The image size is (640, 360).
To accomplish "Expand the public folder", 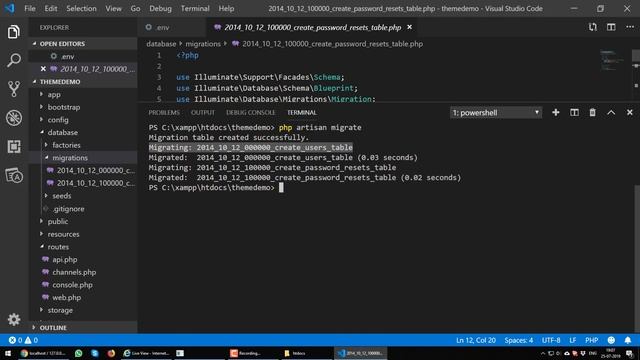I will click(58, 221).
